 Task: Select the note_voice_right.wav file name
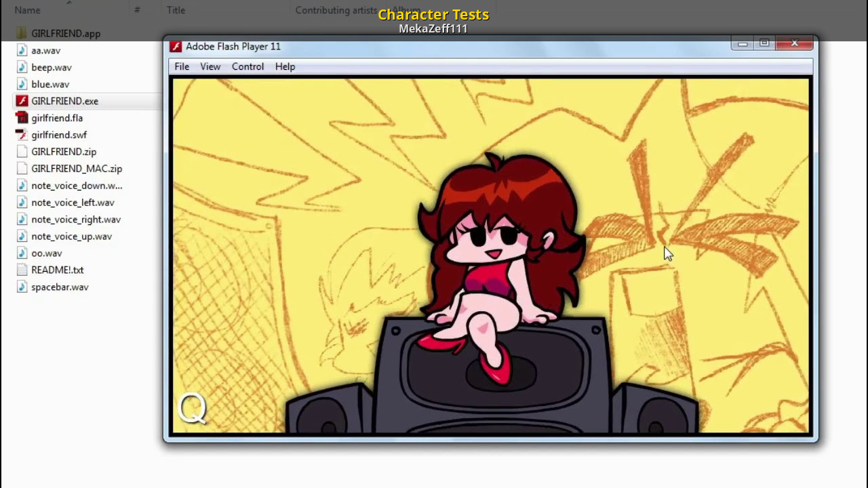(x=76, y=220)
